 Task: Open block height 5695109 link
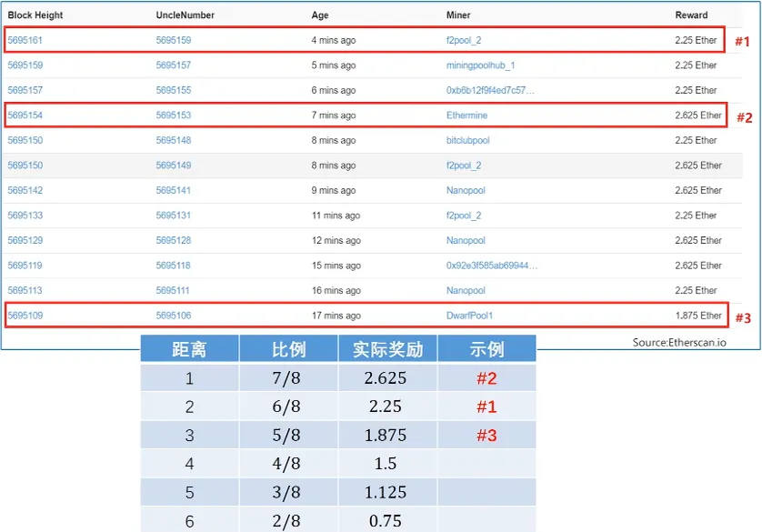pos(25,316)
